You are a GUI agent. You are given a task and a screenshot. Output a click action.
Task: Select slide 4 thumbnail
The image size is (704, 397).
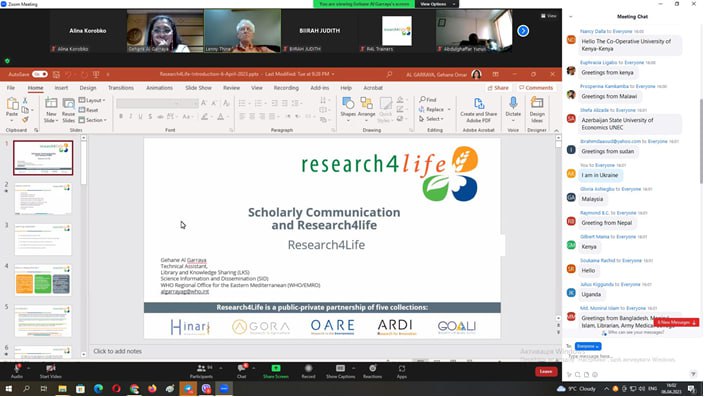43,280
